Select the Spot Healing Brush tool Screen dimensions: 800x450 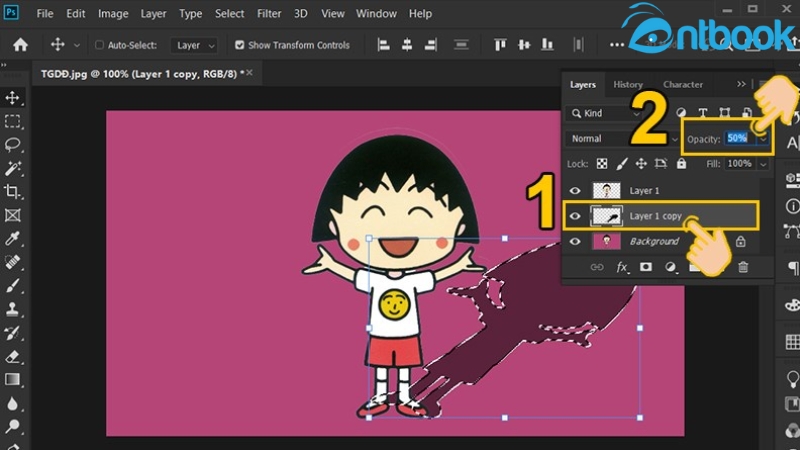[12, 262]
